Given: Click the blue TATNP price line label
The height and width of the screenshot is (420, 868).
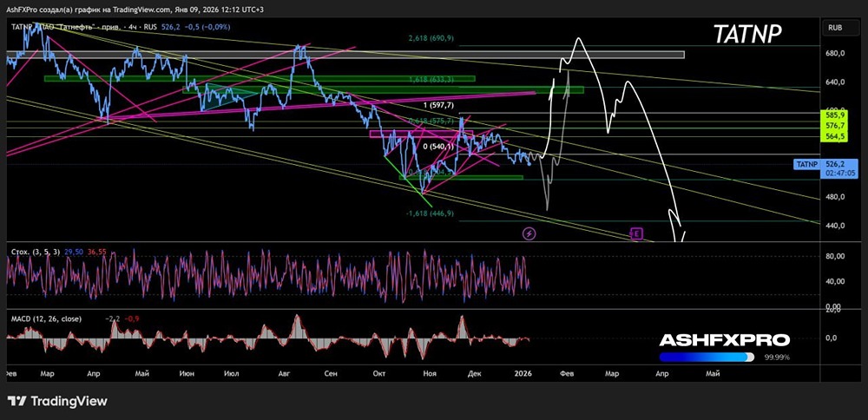Looking at the screenshot, I should pyautogui.click(x=806, y=164).
